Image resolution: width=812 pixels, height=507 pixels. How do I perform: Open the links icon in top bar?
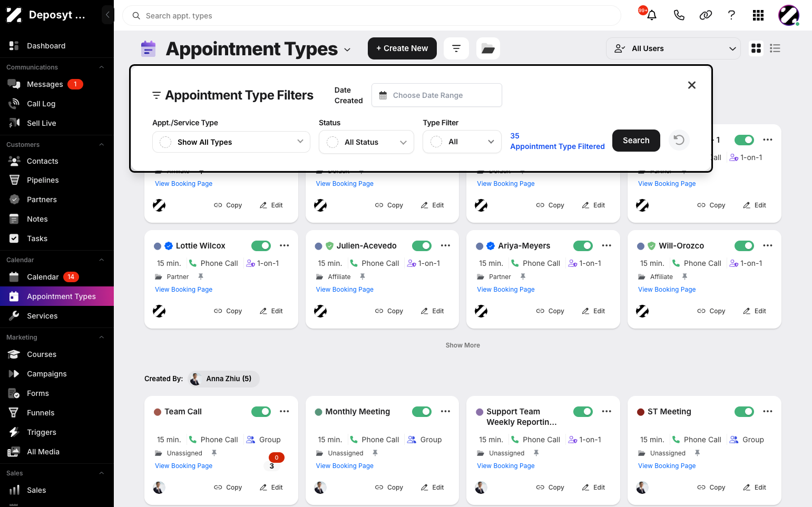tap(706, 15)
